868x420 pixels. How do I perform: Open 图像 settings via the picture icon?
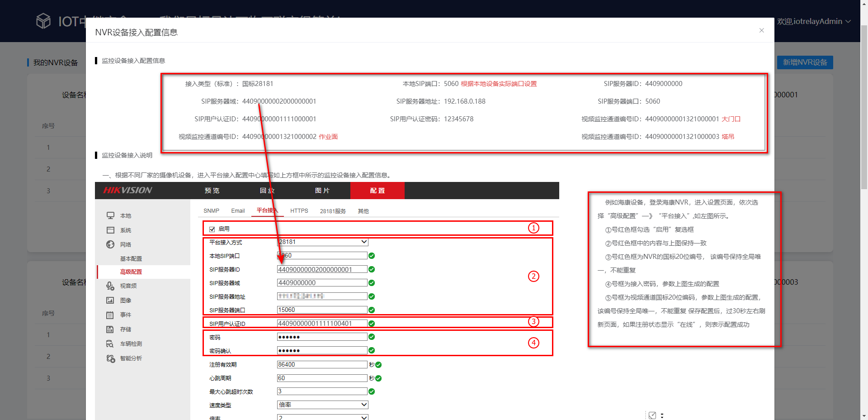[110, 300]
